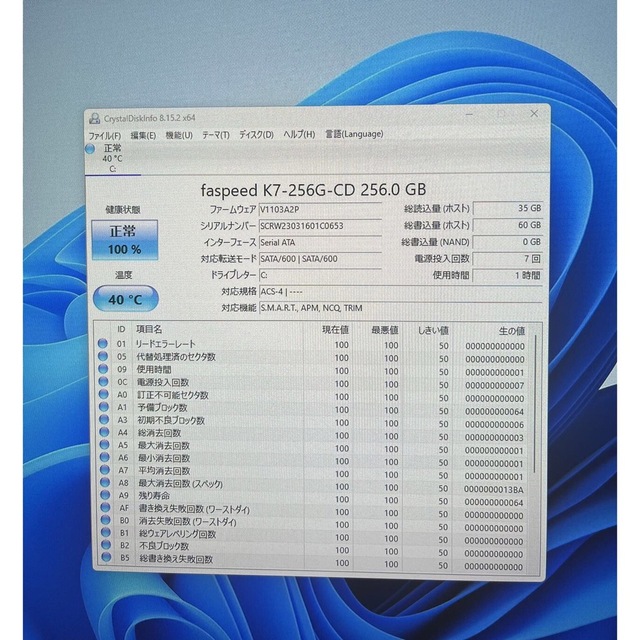The width and height of the screenshot is (640, 640).
Task: Click status orb for A5 最大消去回数
Action: 104,445
